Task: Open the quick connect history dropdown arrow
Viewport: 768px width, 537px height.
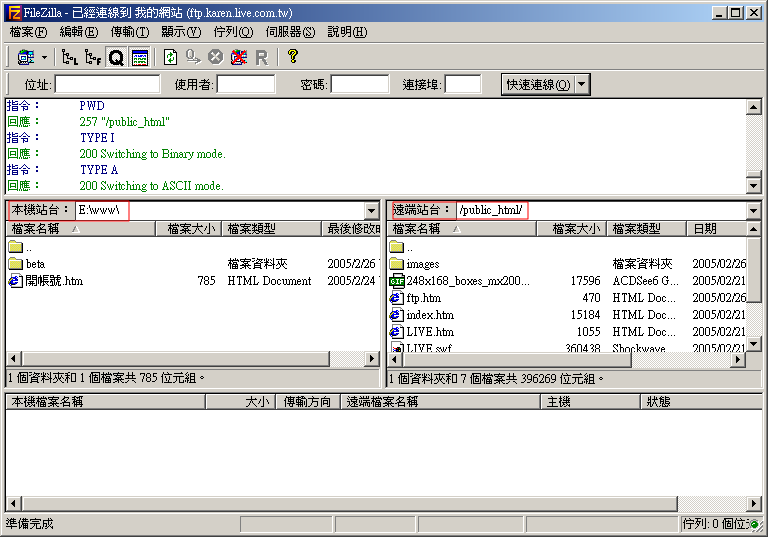Action: tap(582, 84)
